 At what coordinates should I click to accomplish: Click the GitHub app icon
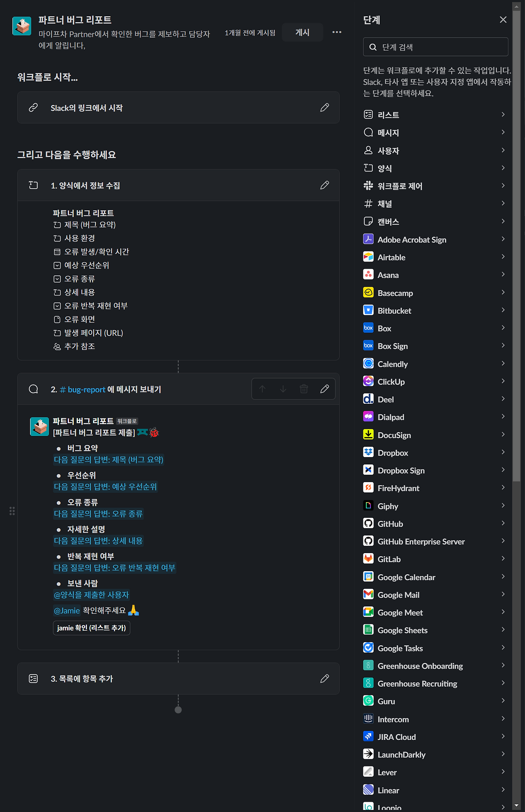pyautogui.click(x=368, y=523)
